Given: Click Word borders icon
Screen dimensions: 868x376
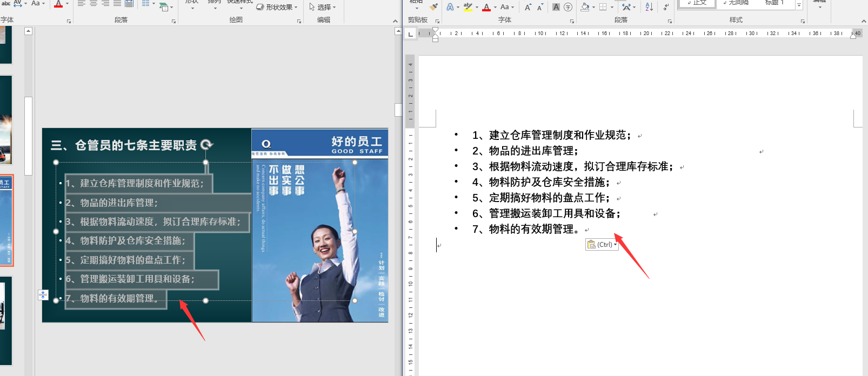Looking at the screenshot, I should [x=603, y=7].
